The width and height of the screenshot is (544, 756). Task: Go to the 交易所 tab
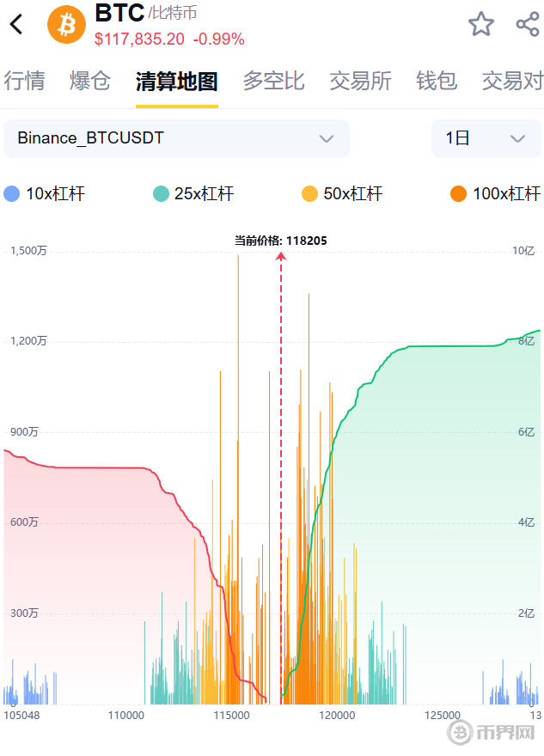[x=360, y=82]
